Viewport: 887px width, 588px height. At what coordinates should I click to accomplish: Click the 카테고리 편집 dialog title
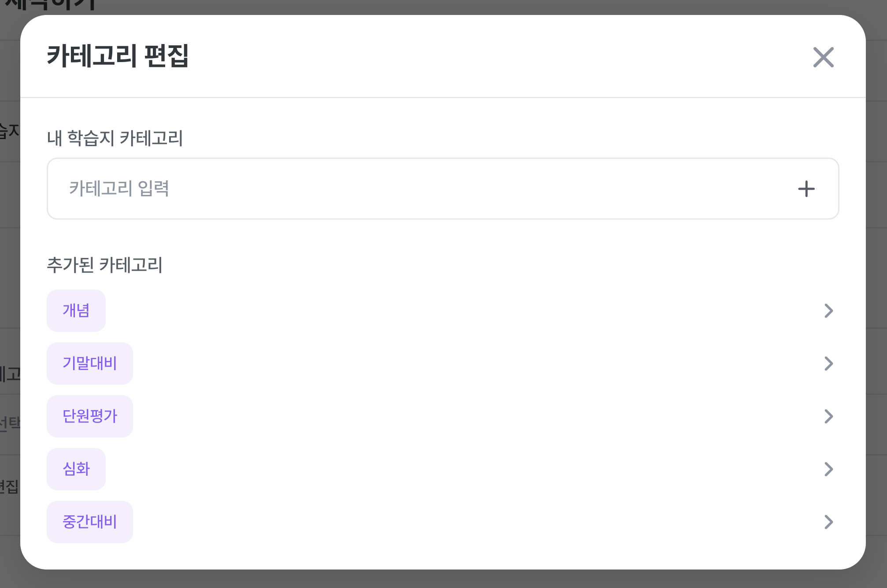pos(118,56)
